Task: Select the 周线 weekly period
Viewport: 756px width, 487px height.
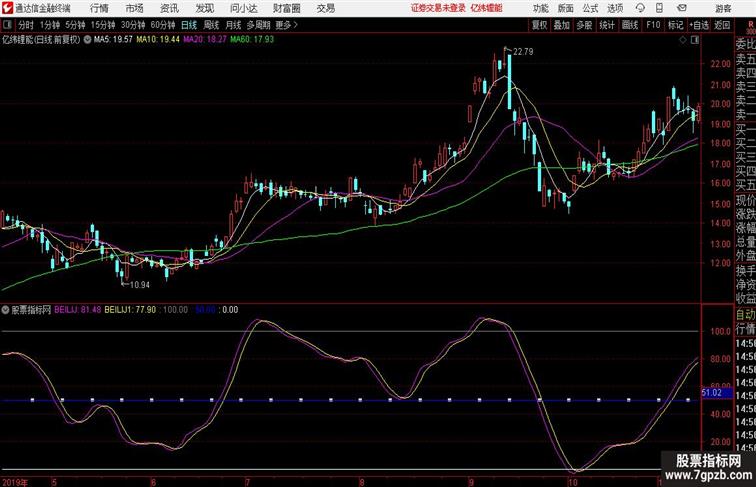Action: (x=211, y=25)
